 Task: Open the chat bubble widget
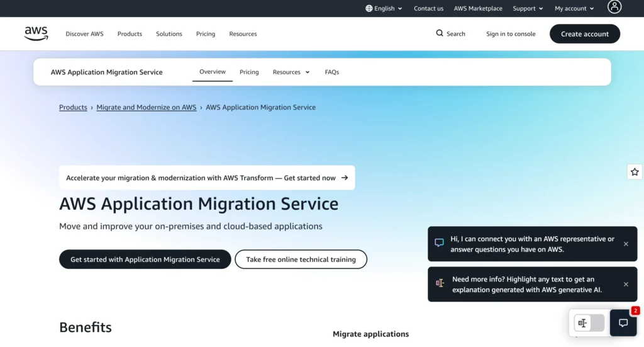click(x=623, y=322)
